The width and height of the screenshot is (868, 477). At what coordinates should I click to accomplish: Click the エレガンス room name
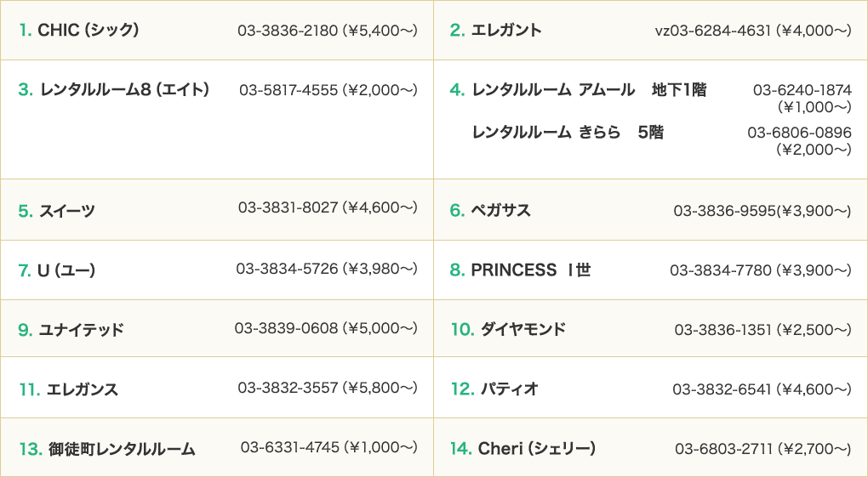pyautogui.click(x=82, y=389)
